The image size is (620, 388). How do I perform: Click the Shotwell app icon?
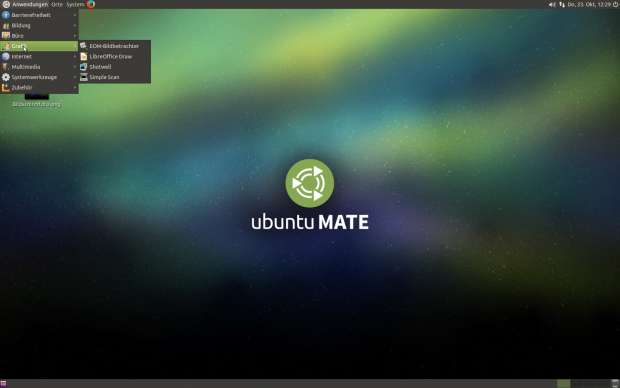[x=83, y=67]
